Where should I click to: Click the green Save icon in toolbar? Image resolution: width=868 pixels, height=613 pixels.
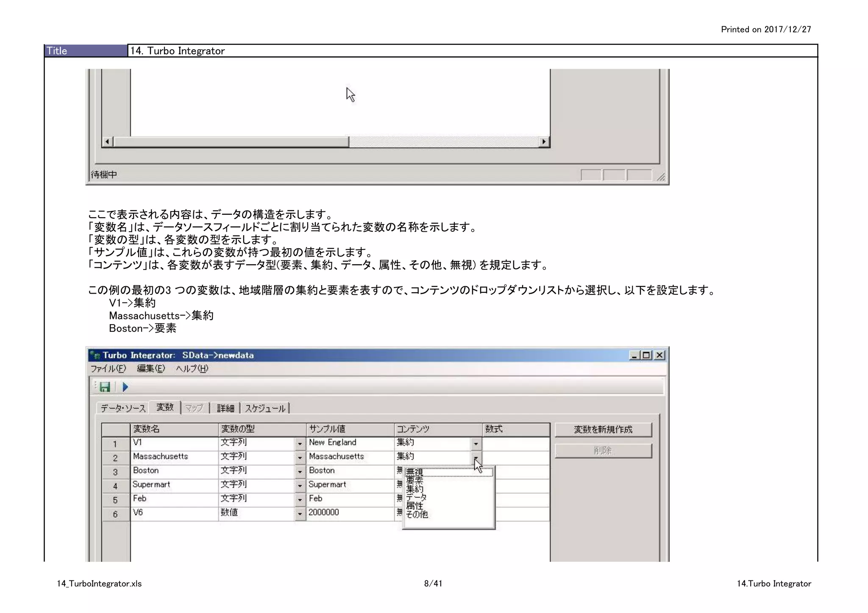point(105,387)
